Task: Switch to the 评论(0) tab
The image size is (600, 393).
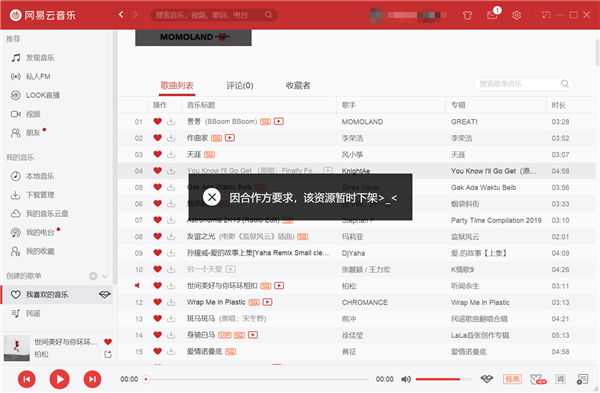Action: click(240, 85)
